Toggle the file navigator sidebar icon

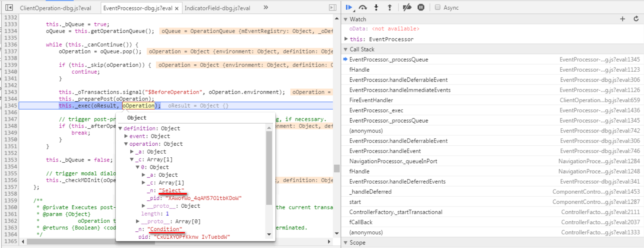tap(9, 7)
